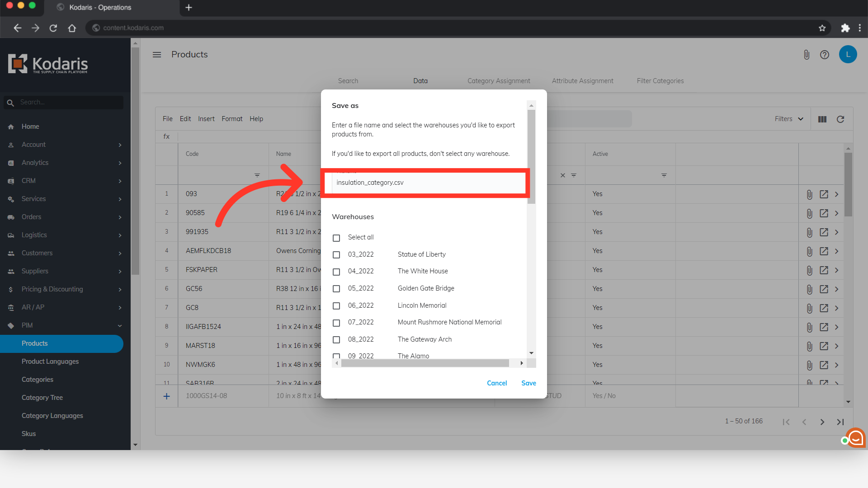Go to last page of product results
Viewport: 868px width, 488px height.
pos(840,422)
